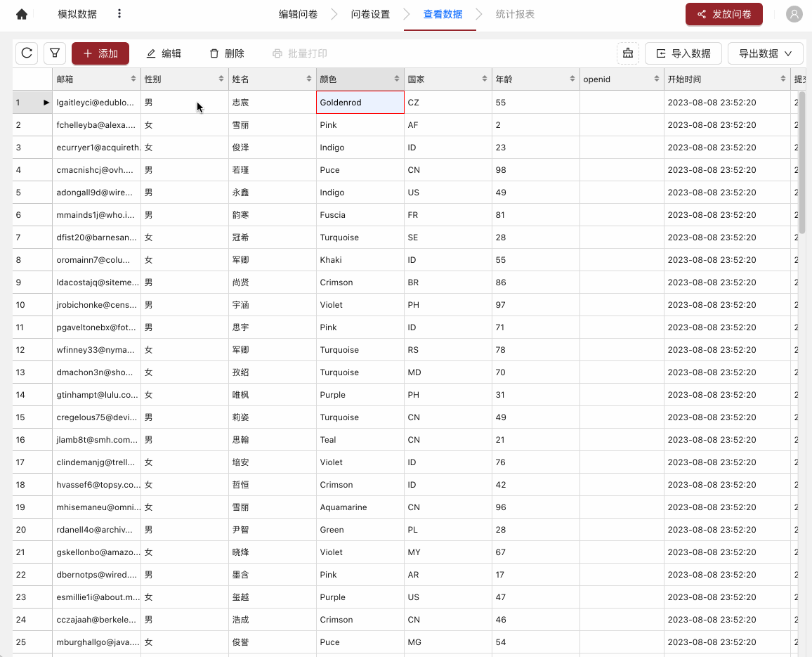The image size is (812, 657).
Task: Sort by 姓名 column arrows
Action: [x=309, y=79]
